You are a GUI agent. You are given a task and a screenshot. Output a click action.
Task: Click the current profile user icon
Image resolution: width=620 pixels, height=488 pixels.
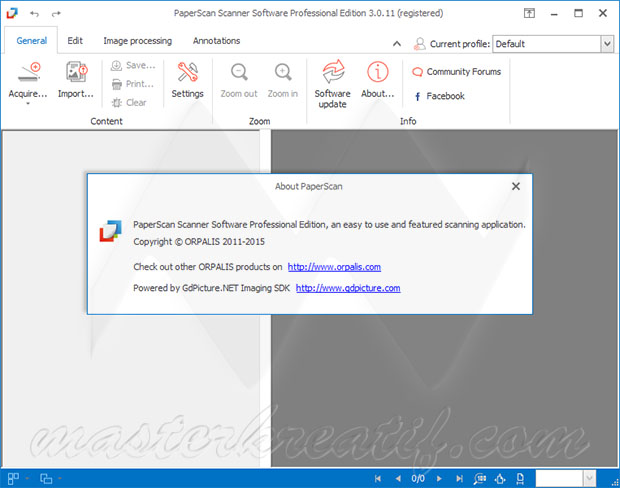[420, 44]
